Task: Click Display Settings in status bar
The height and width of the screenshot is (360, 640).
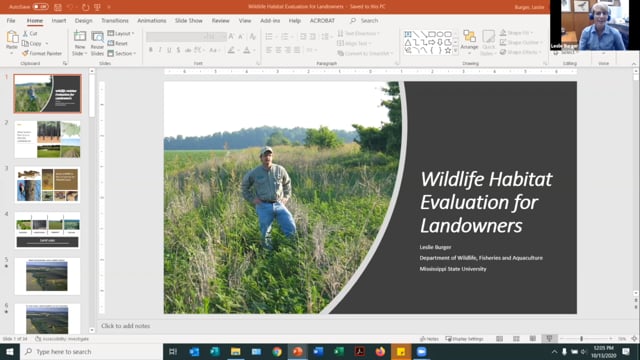Action: 464,339
